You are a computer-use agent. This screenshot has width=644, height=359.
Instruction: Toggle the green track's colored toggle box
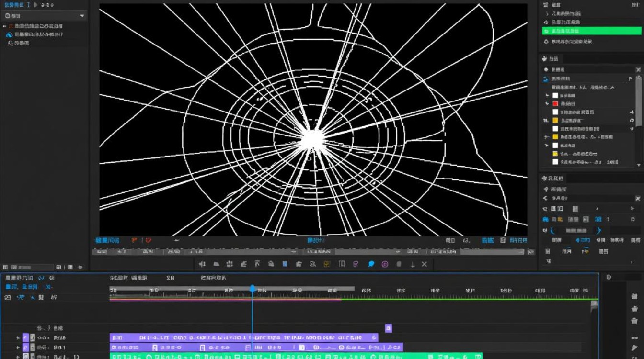coord(25,356)
